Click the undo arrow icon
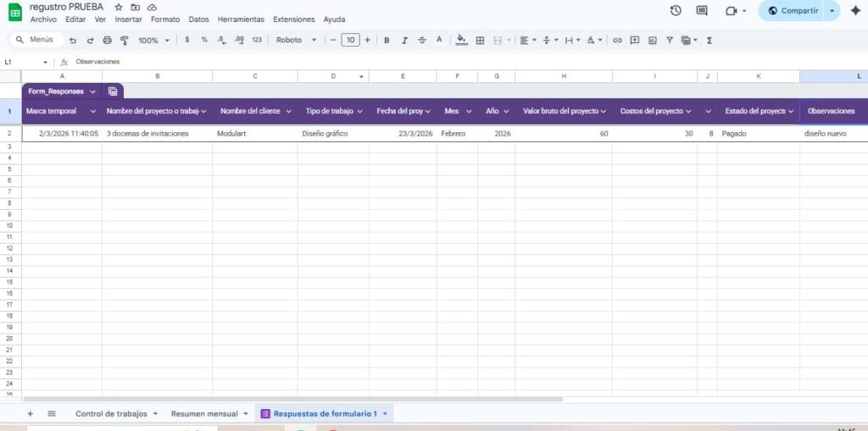This screenshot has width=868, height=431. pyautogui.click(x=73, y=40)
